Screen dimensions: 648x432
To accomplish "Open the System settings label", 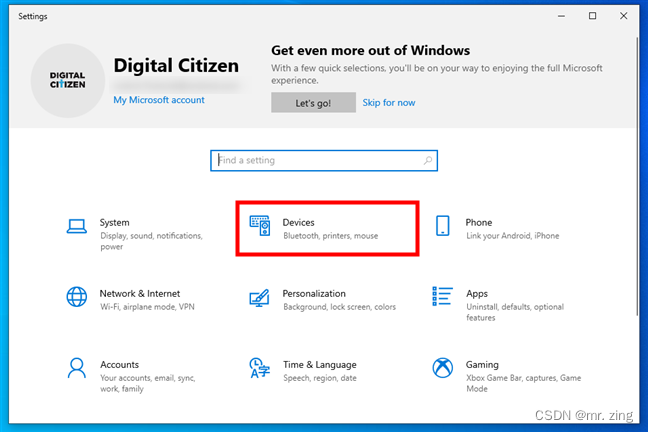I will [114, 222].
